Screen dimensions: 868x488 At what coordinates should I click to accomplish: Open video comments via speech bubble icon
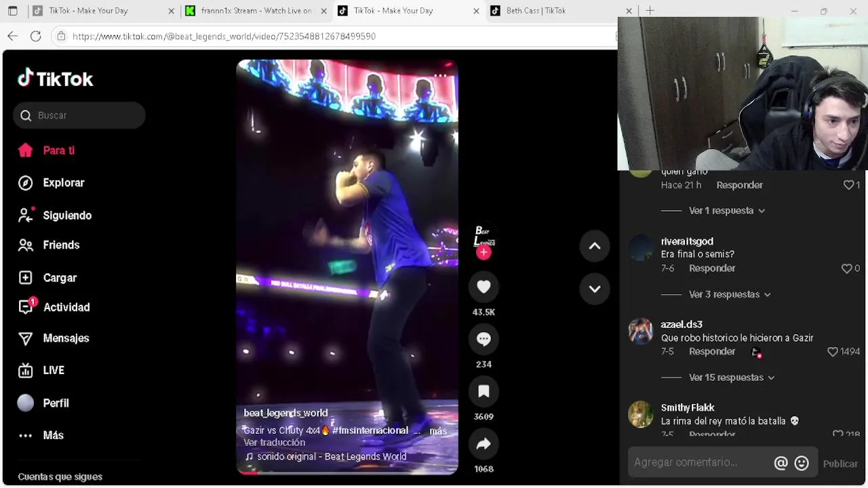(x=484, y=340)
